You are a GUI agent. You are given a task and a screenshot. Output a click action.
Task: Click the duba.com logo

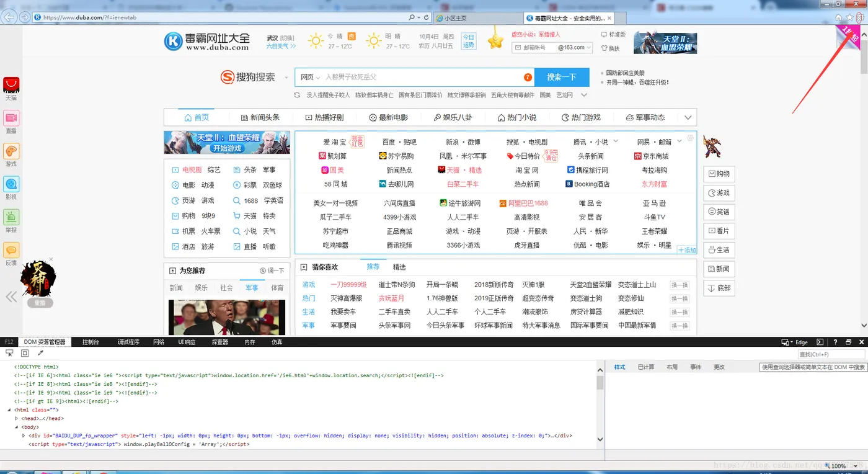pyautogui.click(x=206, y=42)
